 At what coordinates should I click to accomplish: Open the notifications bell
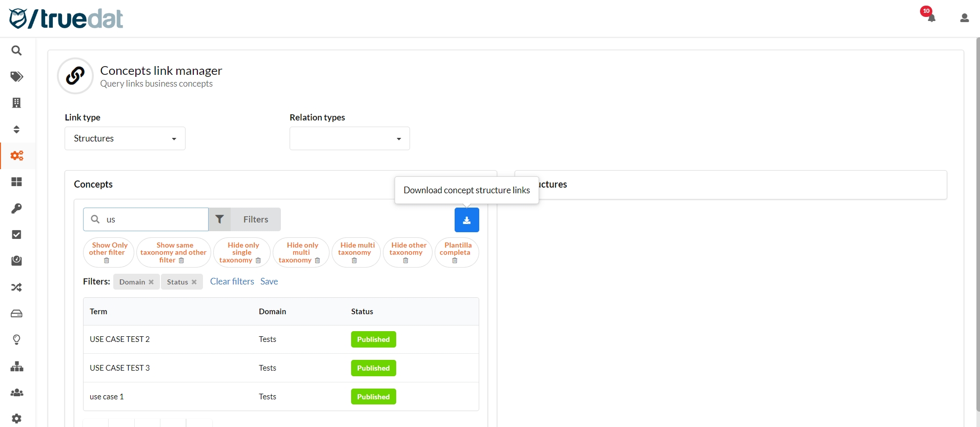(x=931, y=18)
